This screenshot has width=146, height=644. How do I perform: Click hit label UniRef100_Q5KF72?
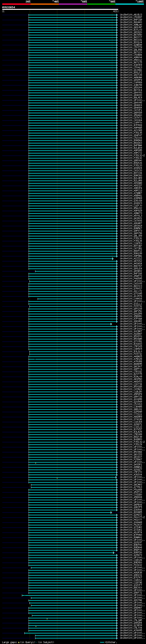click(x=131, y=593)
